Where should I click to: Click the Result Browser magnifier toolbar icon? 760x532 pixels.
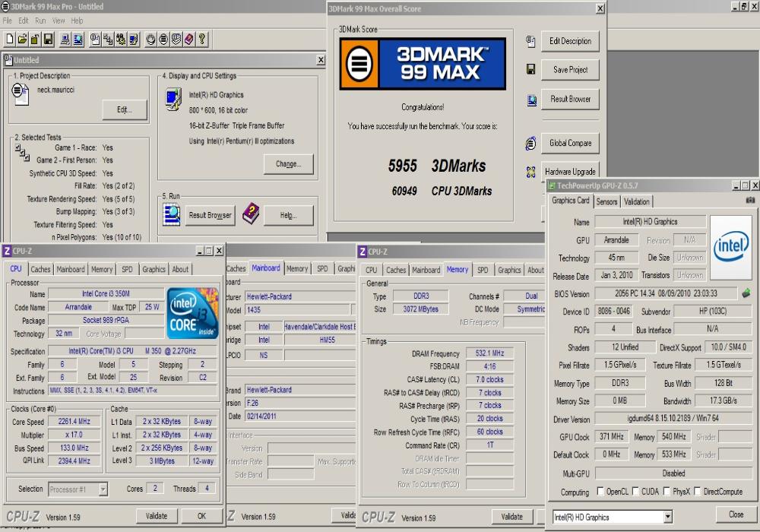pos(78,40)
